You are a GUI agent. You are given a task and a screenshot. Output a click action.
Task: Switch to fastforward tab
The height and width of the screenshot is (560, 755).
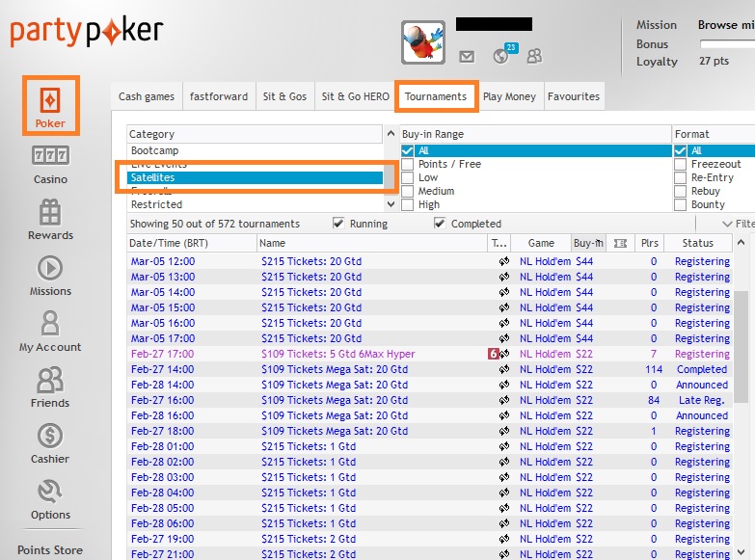(219, 96)
